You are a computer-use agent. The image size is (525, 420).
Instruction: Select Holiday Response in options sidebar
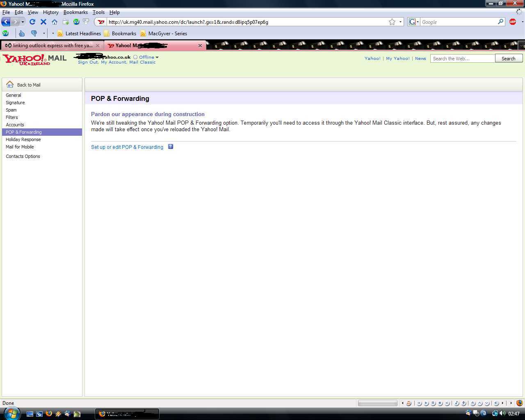23,139
